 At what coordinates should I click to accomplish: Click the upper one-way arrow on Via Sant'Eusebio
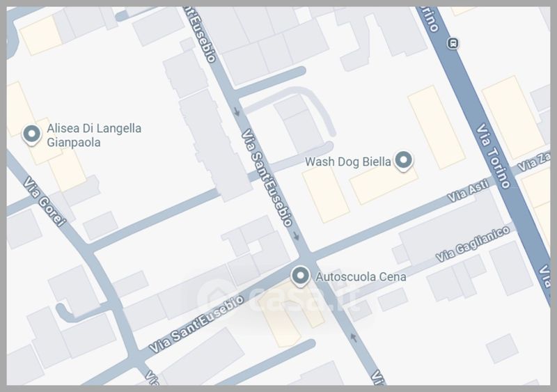pos(237,111)
